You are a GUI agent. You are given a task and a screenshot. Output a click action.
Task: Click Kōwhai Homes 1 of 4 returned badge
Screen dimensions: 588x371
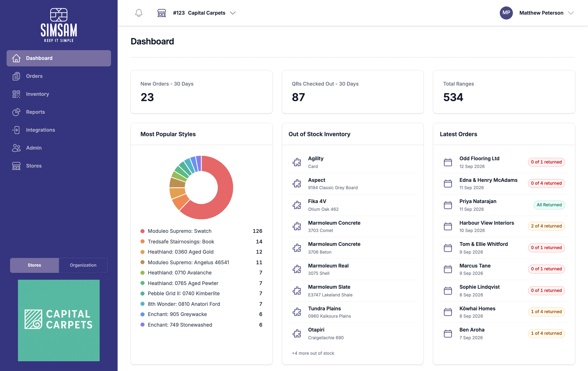(x=546, y=312)
